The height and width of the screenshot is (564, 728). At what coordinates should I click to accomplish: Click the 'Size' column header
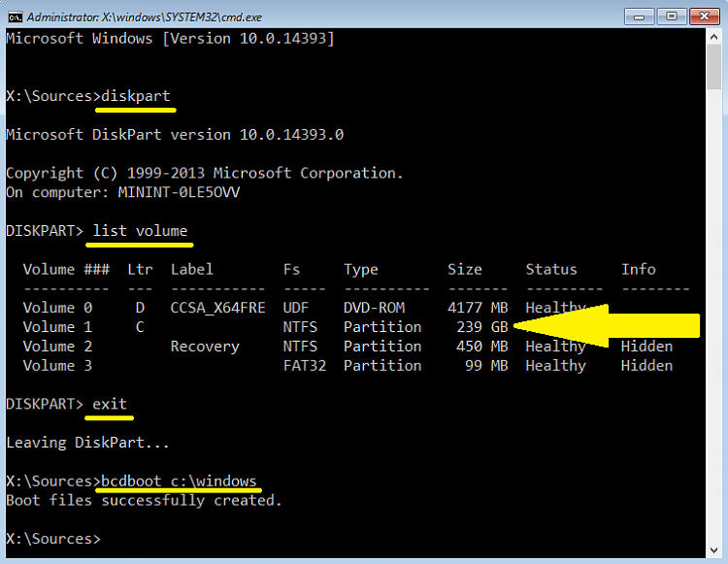465,269
